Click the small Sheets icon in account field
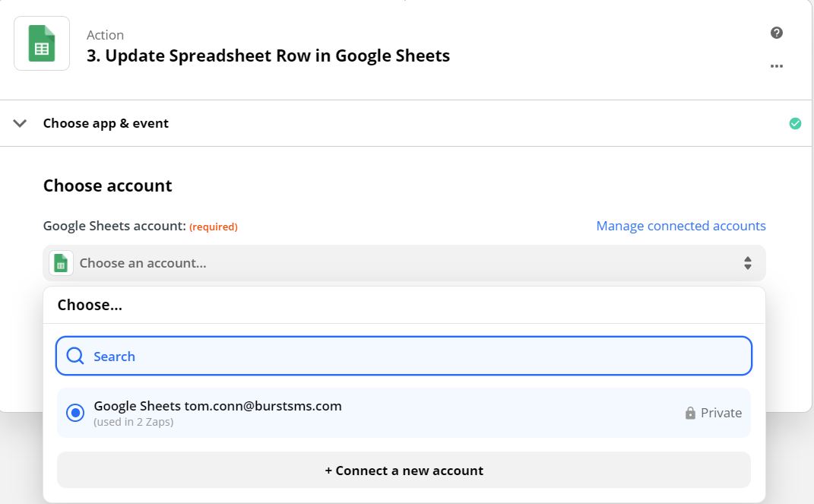This screenshot has height=504, width=814. [x=62, y=263]
